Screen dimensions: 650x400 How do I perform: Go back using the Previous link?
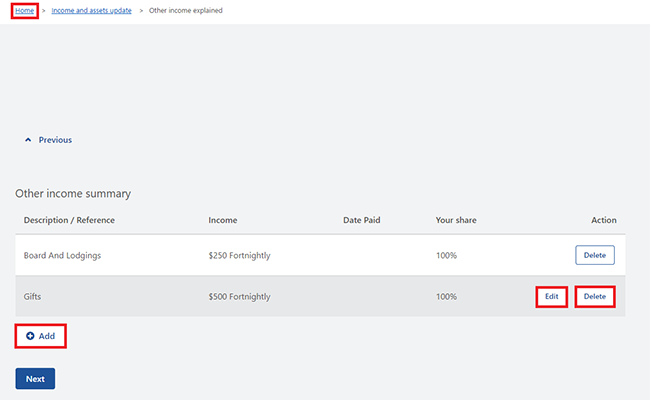tap(54, 140)
